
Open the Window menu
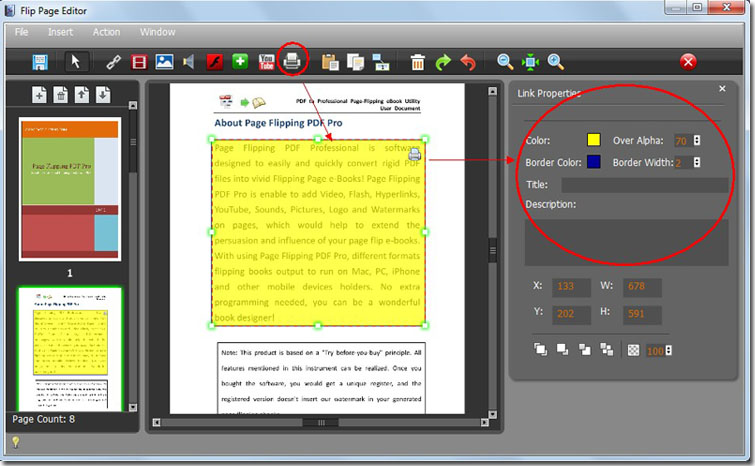tap(157, 32)
